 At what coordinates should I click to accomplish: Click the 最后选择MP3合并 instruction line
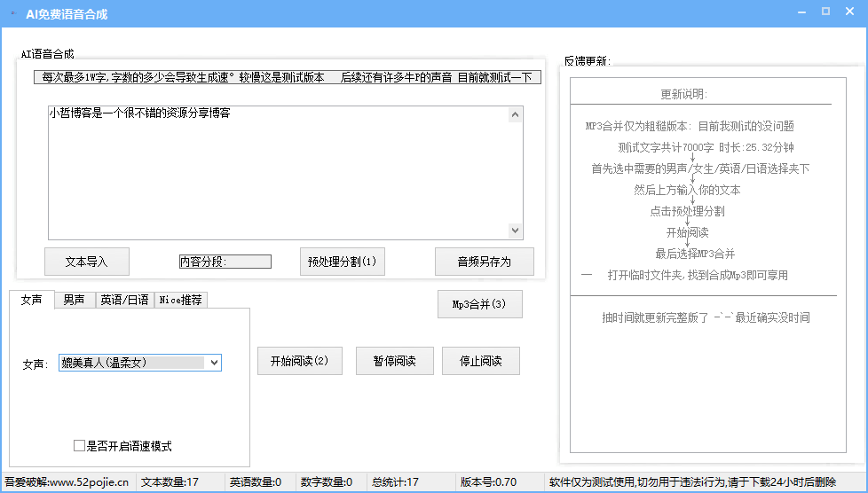click(695, 254)
